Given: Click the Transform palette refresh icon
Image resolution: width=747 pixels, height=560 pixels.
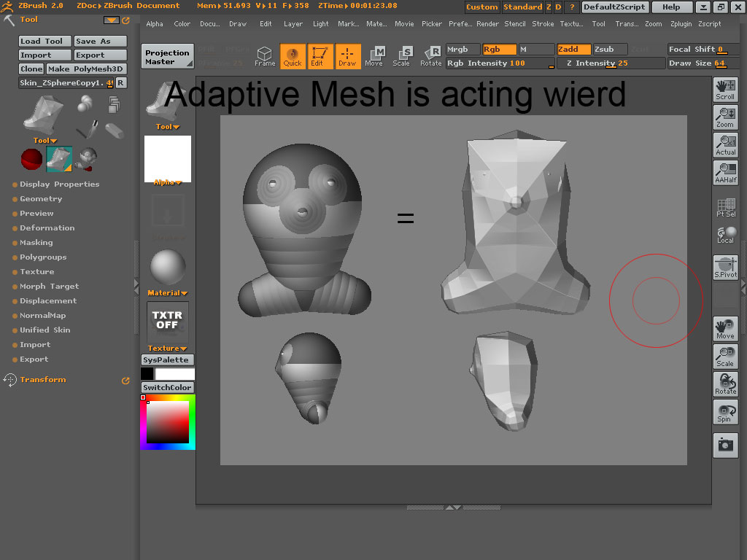Looking at the screenshot, I should coord(125,381).
